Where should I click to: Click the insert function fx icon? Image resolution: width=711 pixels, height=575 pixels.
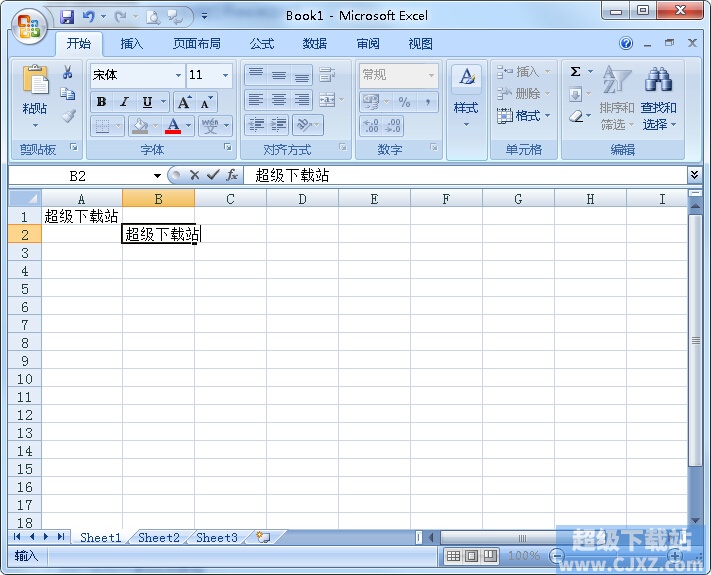coord(232,175)
